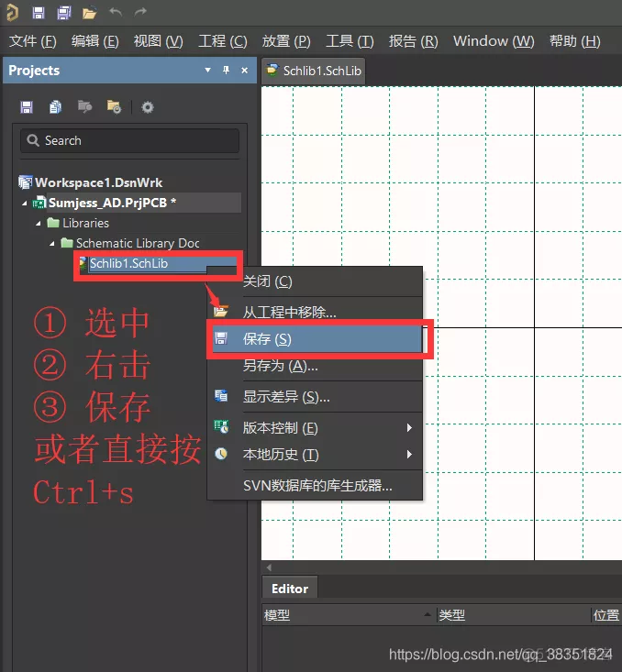Open the 帮助 (H) menu
Viewport: 622px width, 672px height.
tap(575, 41)
